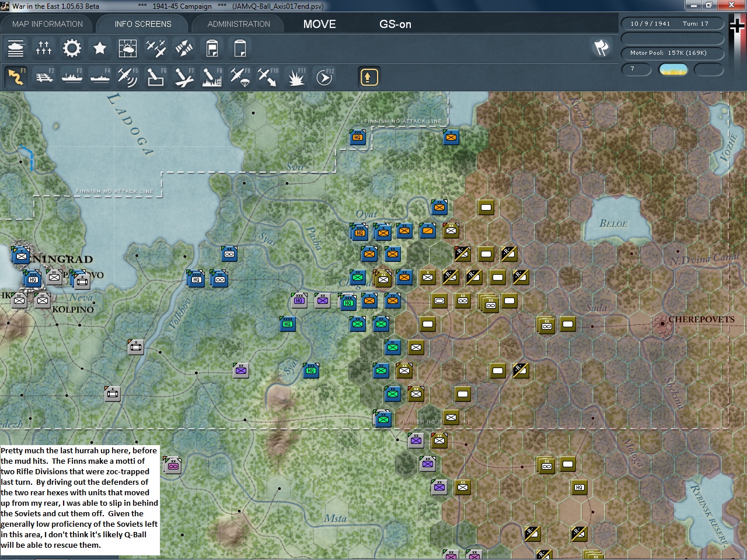Switch to the MAP INFORMATION tab

point(48,24)
